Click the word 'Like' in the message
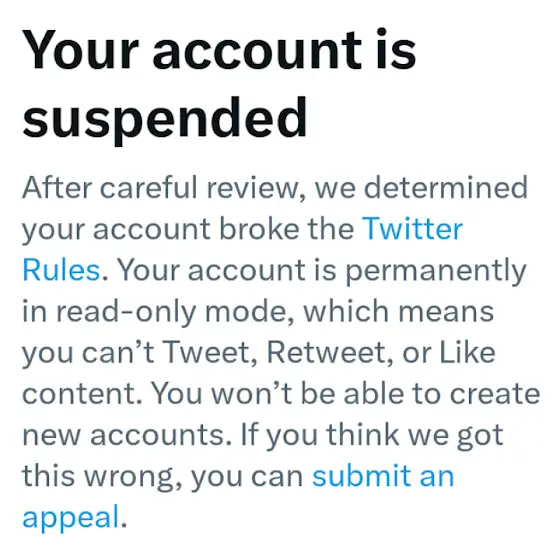This screenshot has height=560, width=560. tap(467, 353)
